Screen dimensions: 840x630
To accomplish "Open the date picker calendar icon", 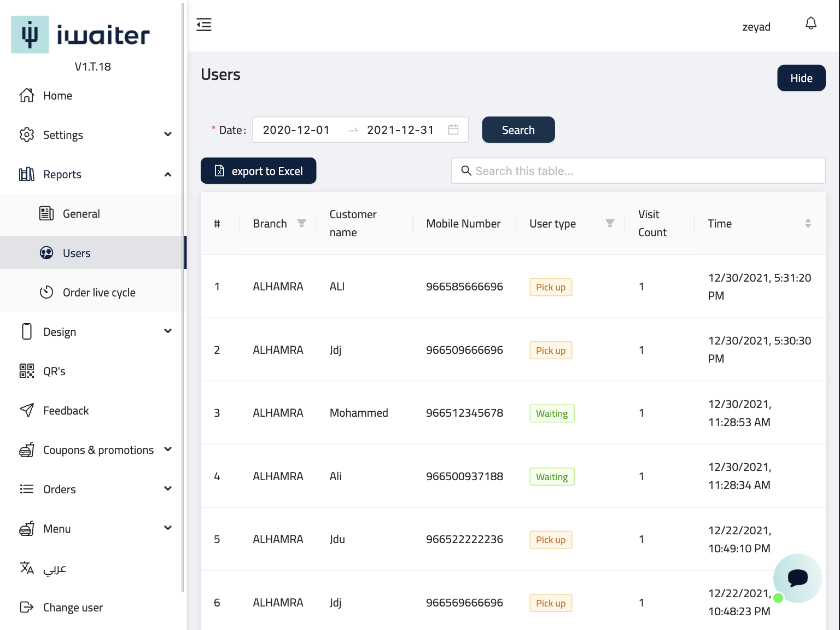I will point(453,130).
